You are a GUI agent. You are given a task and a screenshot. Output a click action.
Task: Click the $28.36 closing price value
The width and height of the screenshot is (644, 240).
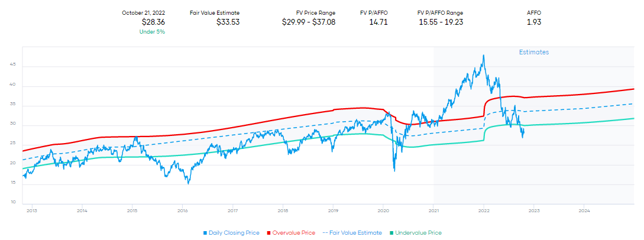pos(153,22)
